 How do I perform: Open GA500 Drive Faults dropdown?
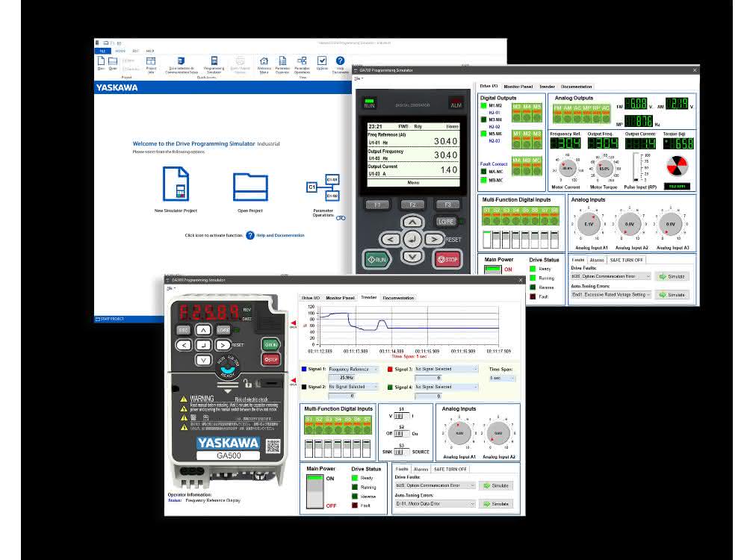[x=435, y=485]
